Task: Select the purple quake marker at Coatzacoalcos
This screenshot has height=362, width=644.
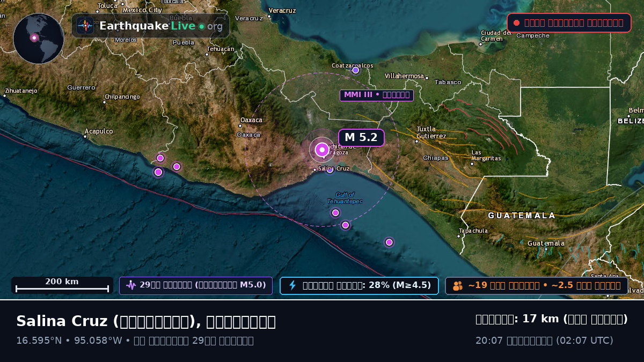Action: pyautogui.click(x=355, y=70)
